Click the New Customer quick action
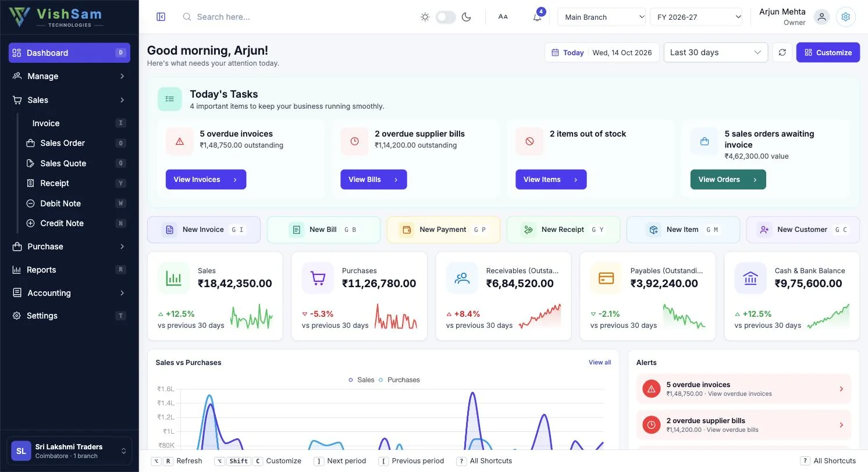Viewport: 868px width, 472px height. tap(802, 230)
